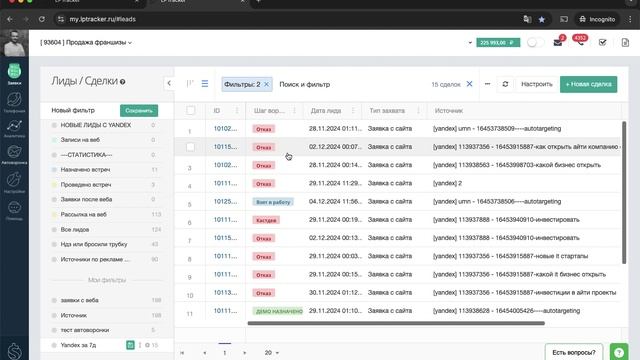Viewport: 640px width, 360px height.
Task: Click green save icon on Yandex за 7д
Action: pyautogui.click(x=130, y=345)
